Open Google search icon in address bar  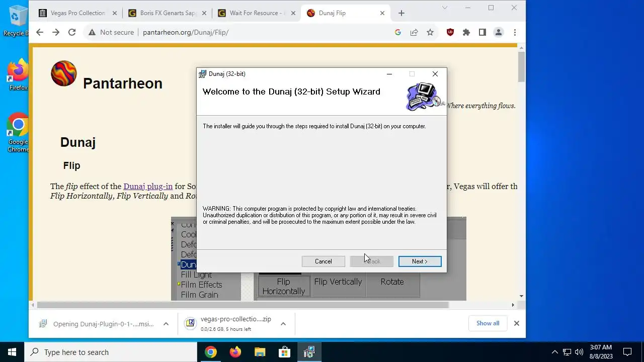pyautogui.click(x=398, y=32)
